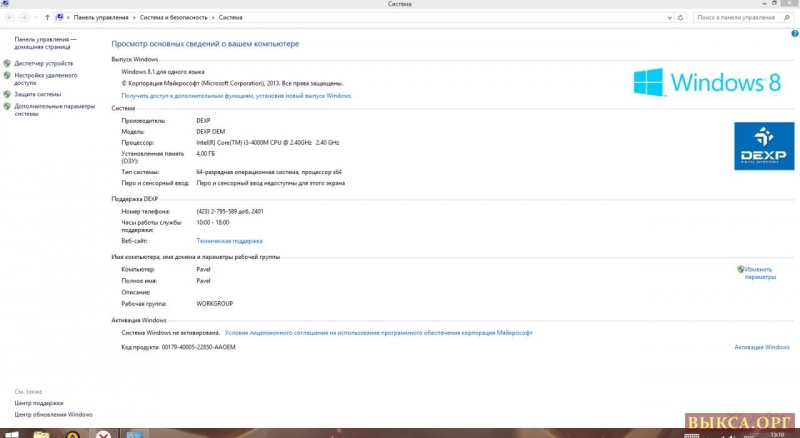Read the Microsoft license terms link
Image resolution: width=800 pixels, height=438 pixels.
(x=379, y=332)
